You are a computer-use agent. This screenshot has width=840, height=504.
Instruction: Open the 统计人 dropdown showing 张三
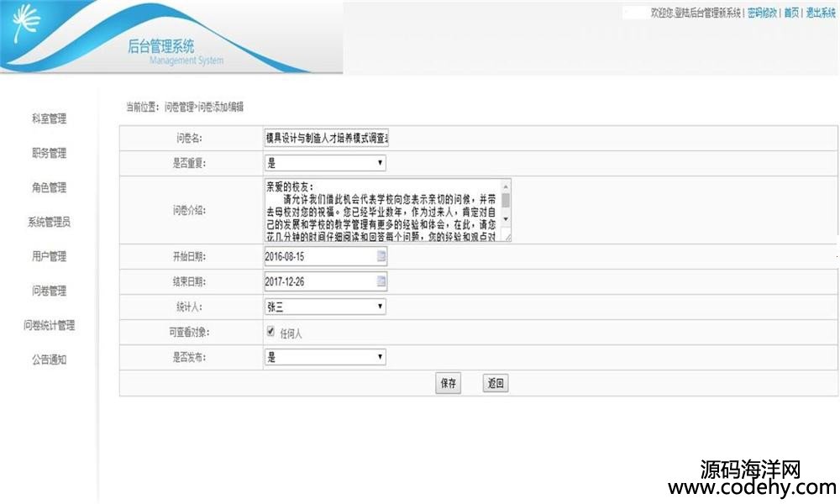point(324,307)
